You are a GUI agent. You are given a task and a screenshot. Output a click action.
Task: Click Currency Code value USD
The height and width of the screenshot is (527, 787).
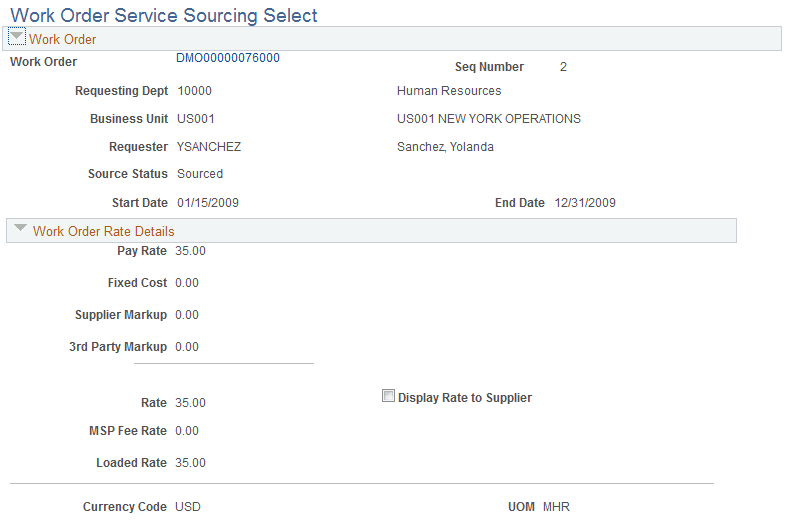(x=188, y=507)
